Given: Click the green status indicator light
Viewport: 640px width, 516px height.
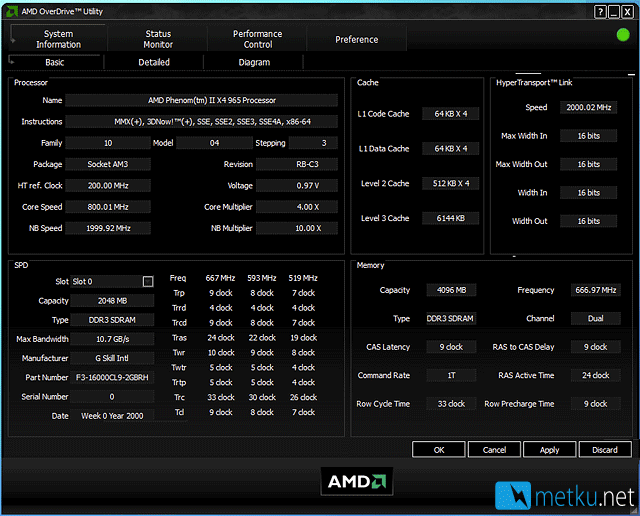Looking at the screenshot, I should [623, 35].
